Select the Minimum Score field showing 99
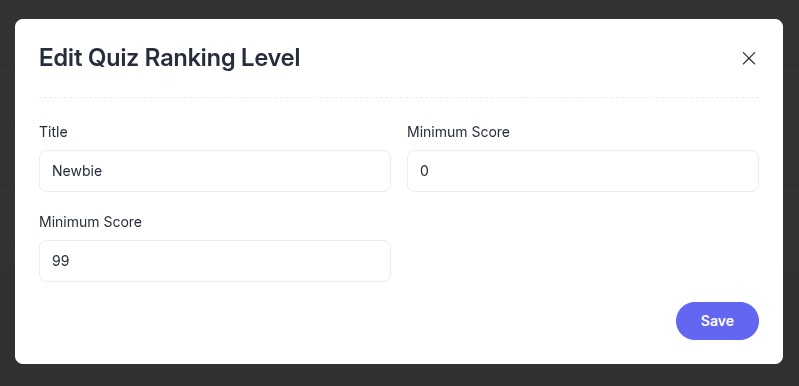 [215, 261]
